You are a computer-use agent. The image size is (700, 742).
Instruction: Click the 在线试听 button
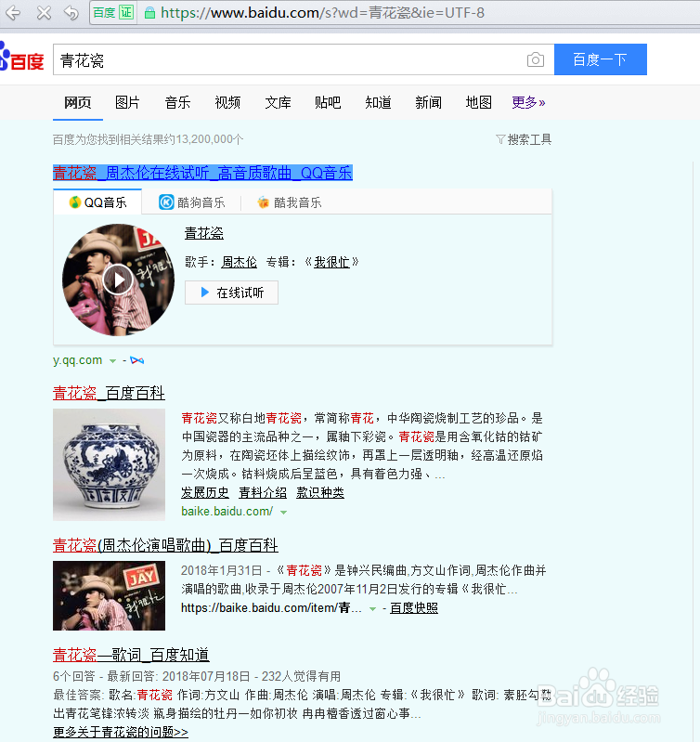coord(231,293)
